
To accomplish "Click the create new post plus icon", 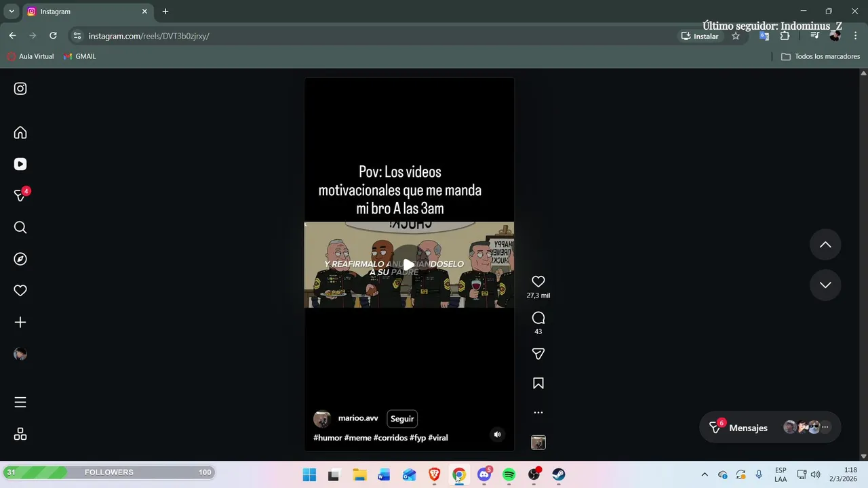I will pos(20,323).
